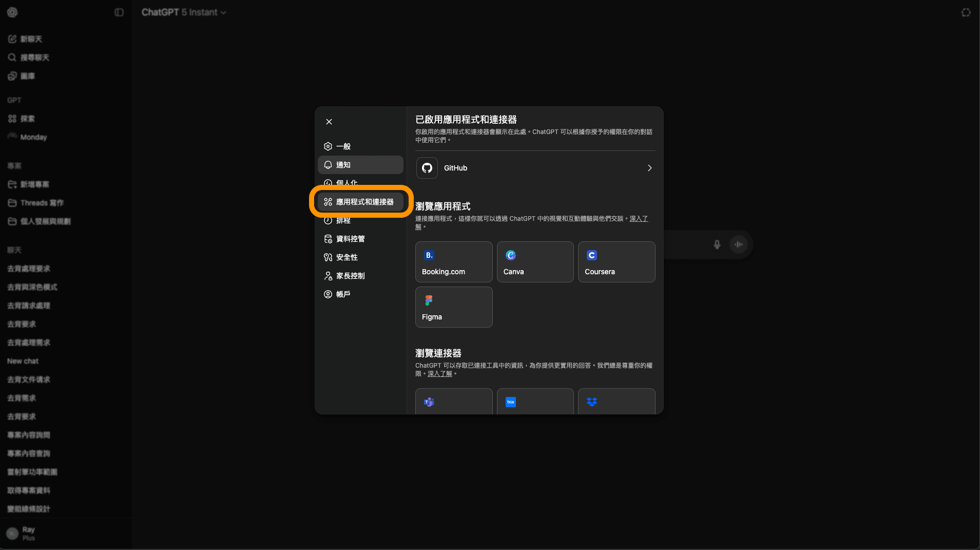Open the Box connector tile
This screenshot has width=980, height=550.
[534, 402]
